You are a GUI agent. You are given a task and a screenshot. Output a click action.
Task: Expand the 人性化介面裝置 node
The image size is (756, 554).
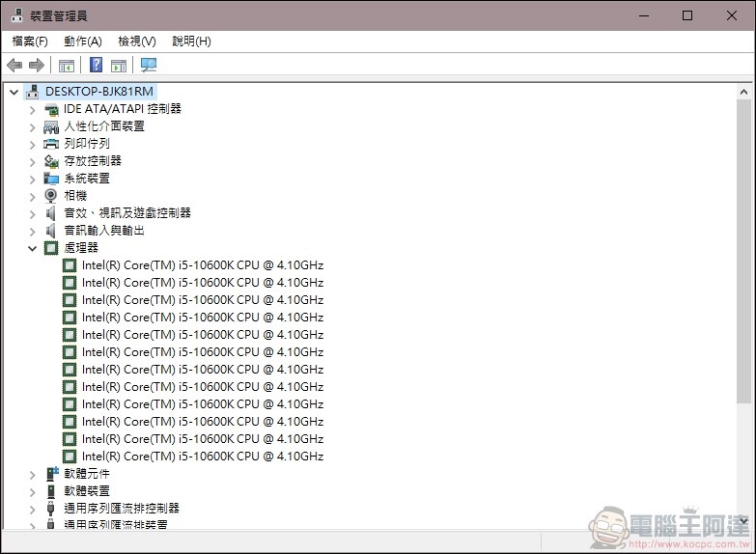(x=32, y=127)
